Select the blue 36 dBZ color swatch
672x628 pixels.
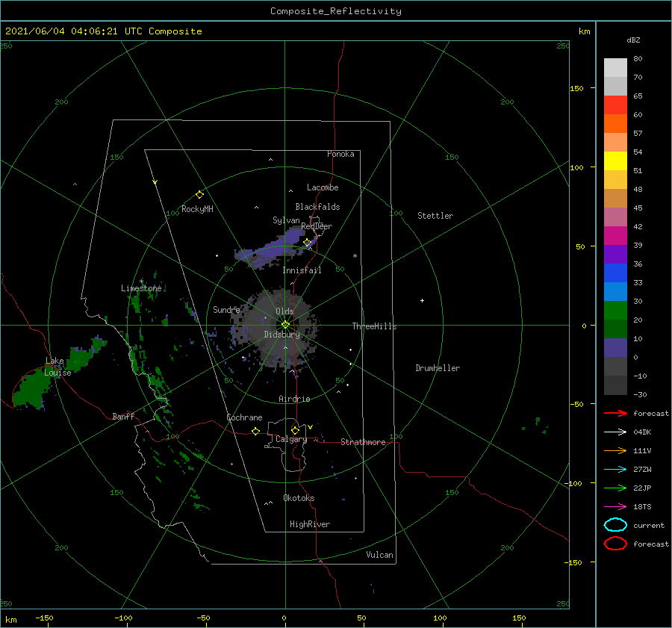615,273
